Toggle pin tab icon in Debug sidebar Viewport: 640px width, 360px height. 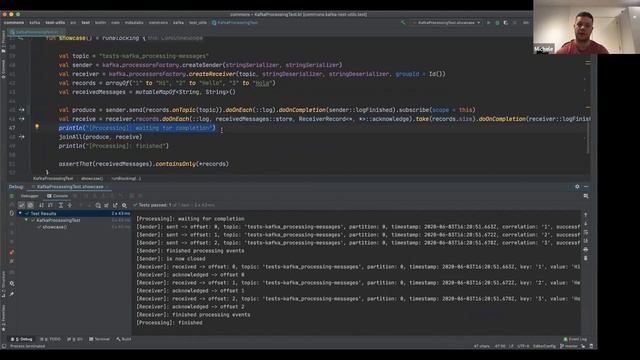tap(11, 294)
